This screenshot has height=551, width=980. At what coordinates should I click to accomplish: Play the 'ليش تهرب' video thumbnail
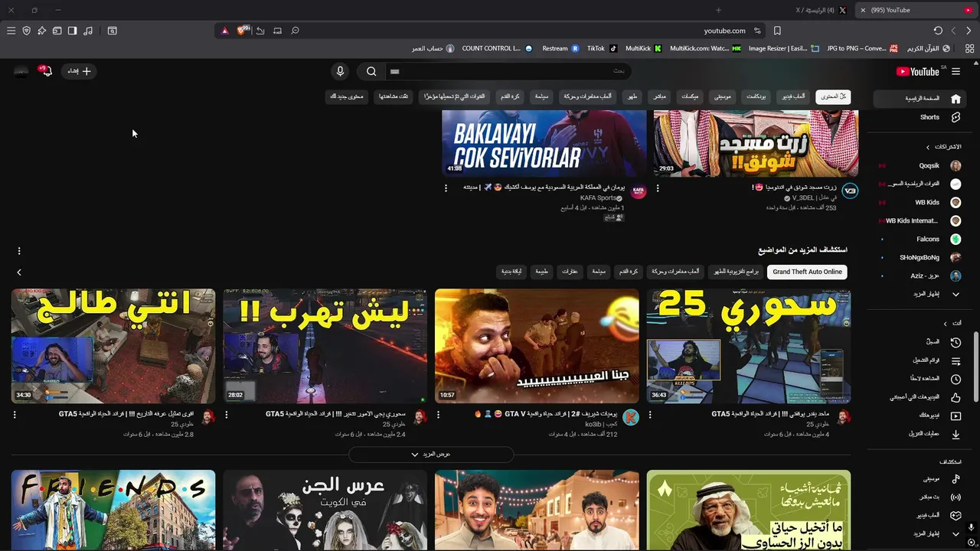click(x=325, y=346)
